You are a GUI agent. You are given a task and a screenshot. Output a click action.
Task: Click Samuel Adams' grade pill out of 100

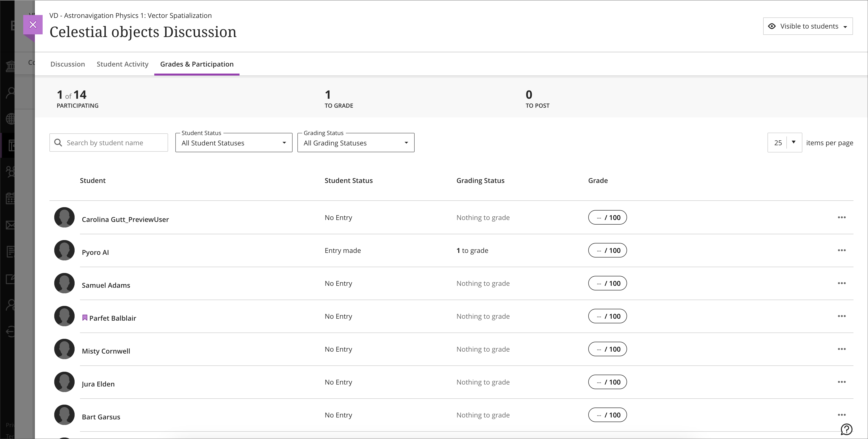coord(607,283)
